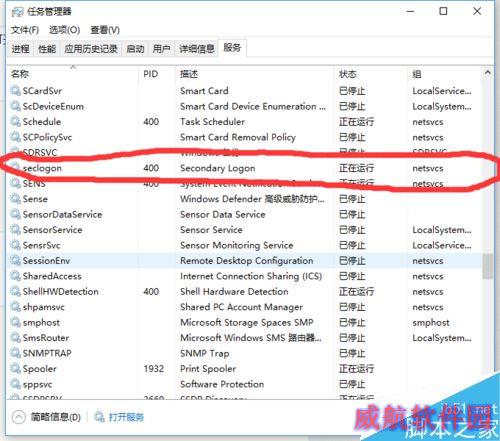Screen dimensions: 500x441
Task: Click 打开服务 link
Action: pos(126,417)
